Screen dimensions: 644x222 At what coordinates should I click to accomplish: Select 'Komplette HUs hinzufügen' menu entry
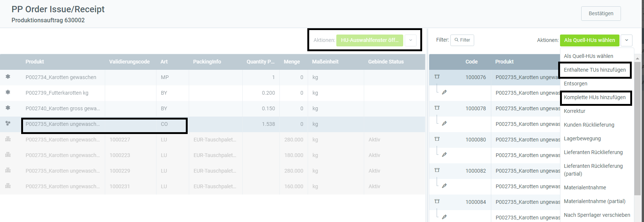(x=595, y=97)
